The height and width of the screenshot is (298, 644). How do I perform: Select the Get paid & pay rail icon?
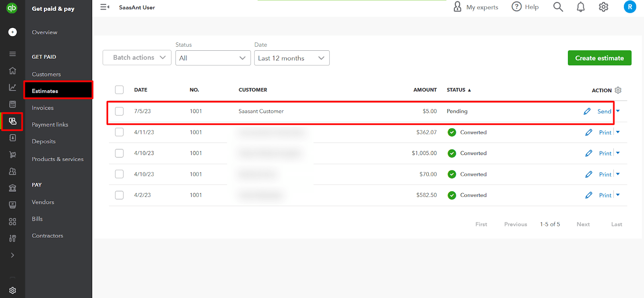click(12, 121)
